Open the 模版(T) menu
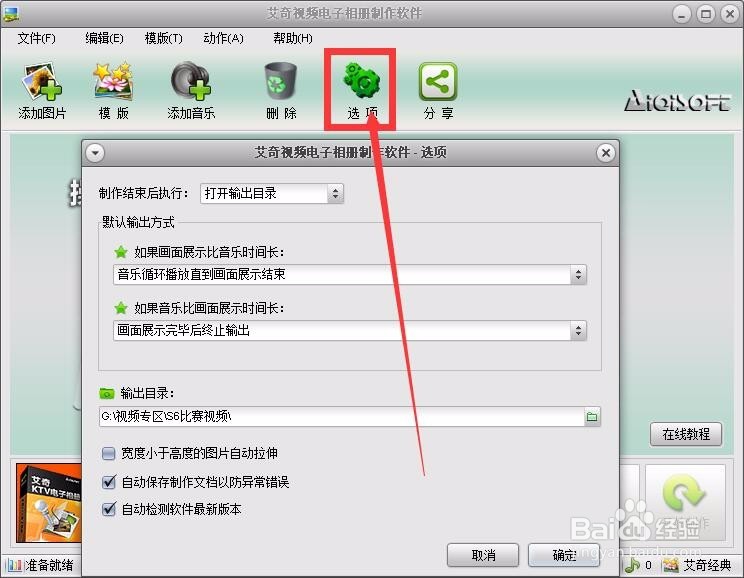This screenshot has width=744, height=578. pos(163,38)
